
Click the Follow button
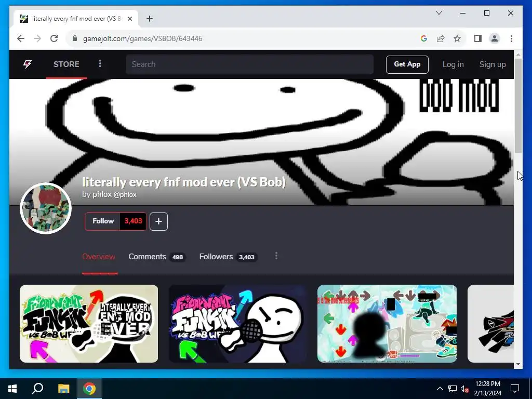point(103,221)
